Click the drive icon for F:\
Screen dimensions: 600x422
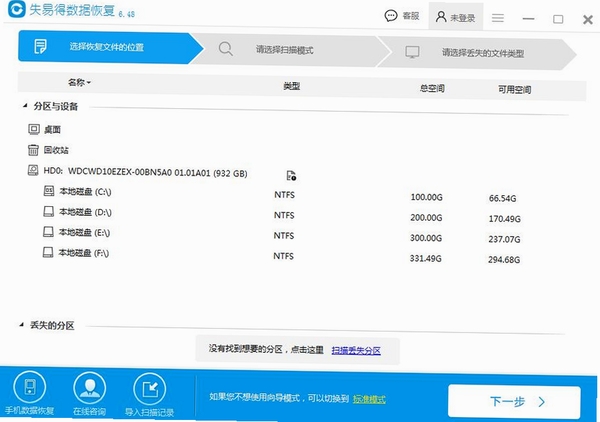48,252
